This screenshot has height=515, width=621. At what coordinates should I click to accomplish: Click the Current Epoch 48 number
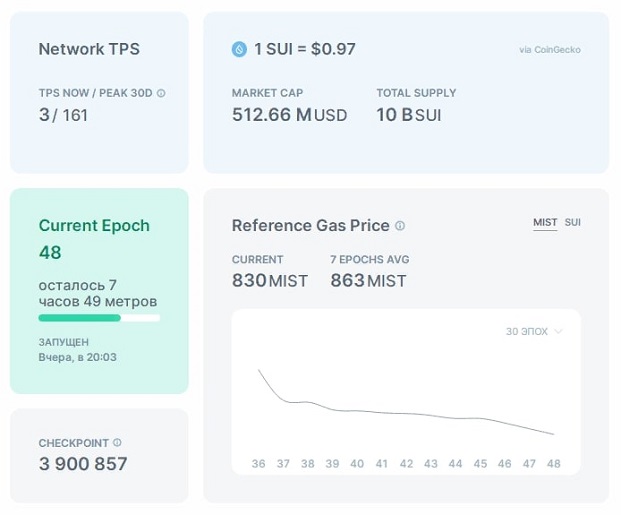pyautogui.click(x=50, y=252)
